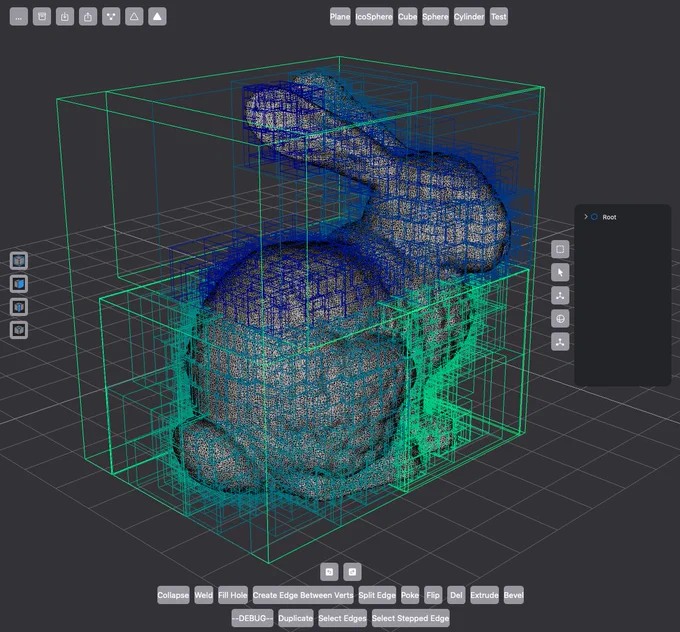Click the Extrude button
The width and height of the screenshot is (680, 632).
[x=484, y=595]
